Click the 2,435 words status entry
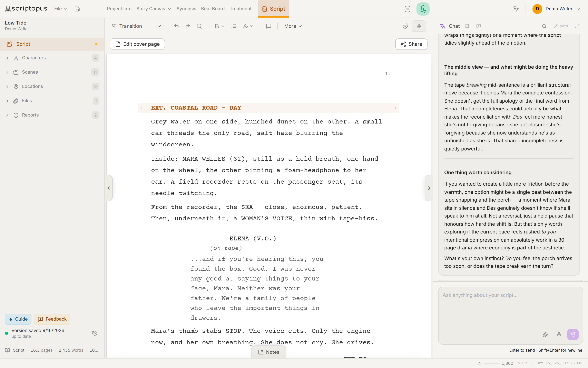588x368 pixels. click(x=71, y=350)
